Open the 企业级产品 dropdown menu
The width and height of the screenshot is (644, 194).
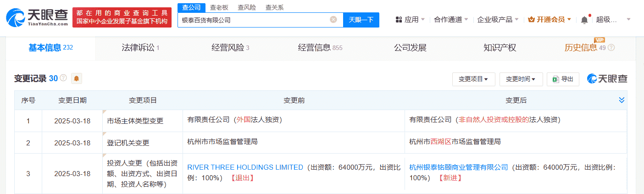[x=498, y=20]
